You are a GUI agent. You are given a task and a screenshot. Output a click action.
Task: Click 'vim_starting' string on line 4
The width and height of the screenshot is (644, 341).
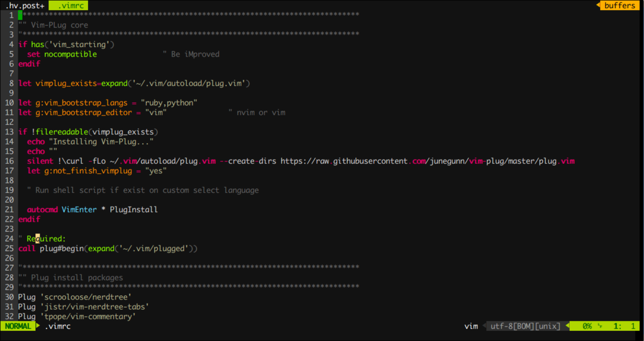80,45
